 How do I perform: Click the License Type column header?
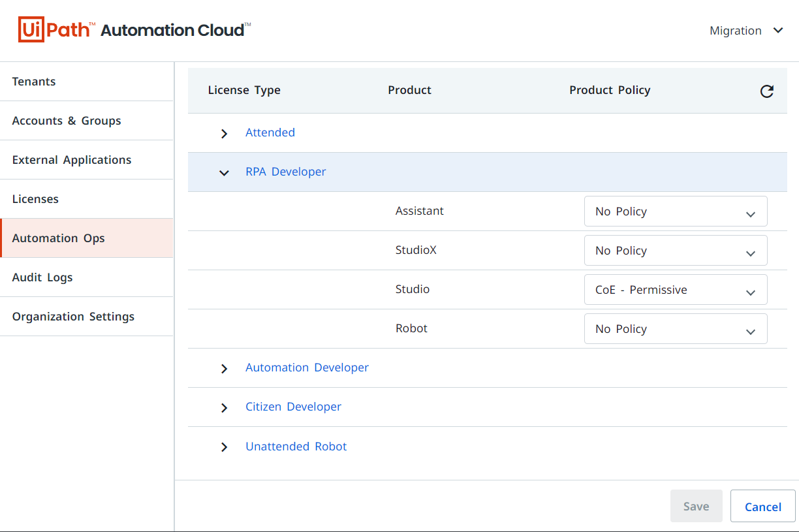pyautogui.click(x=244, y=90)
